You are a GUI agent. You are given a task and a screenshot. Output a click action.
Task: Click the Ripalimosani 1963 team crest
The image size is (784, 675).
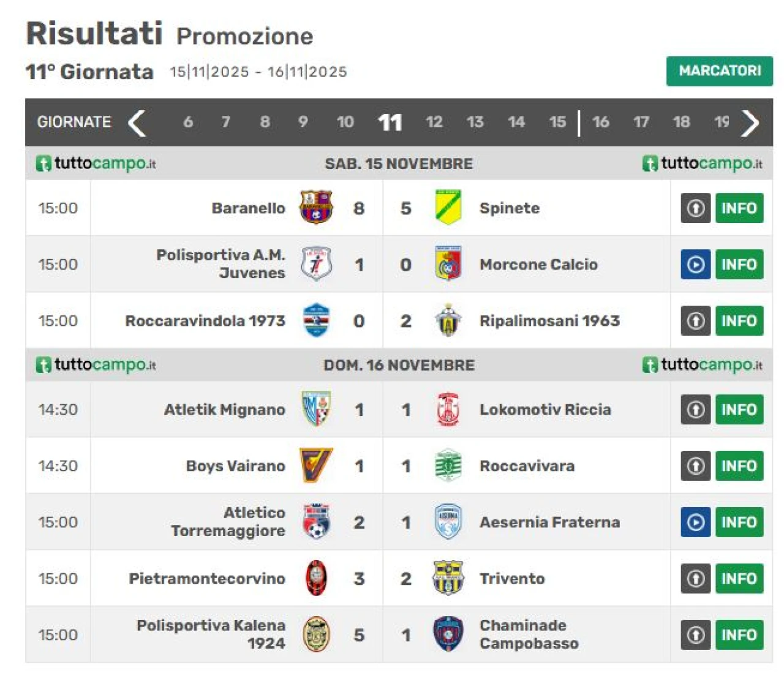448,320
